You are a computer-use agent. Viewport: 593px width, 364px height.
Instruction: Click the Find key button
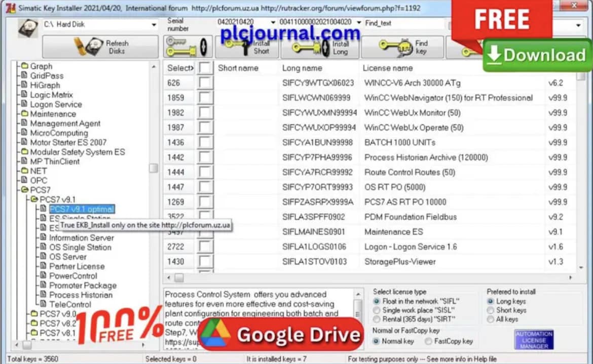tap(402, 47)
